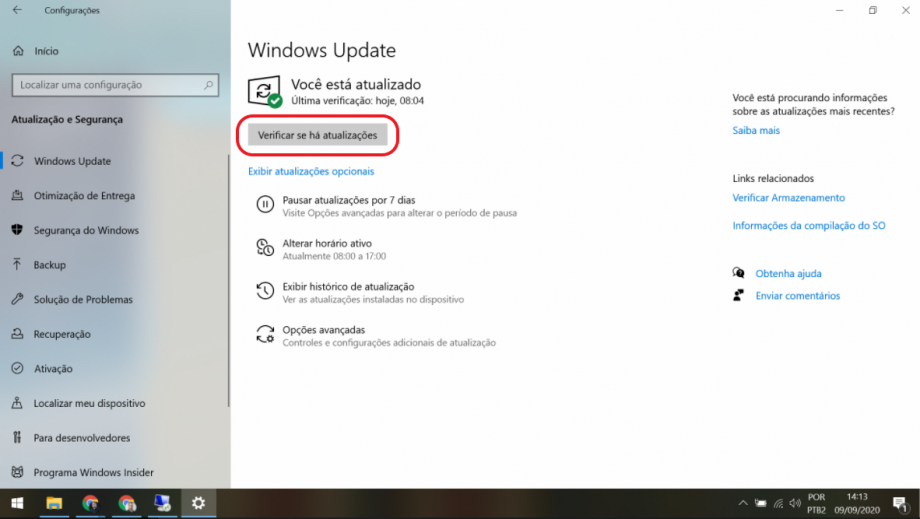
Task: Click the back arrow in Configurações
Action: click(x=16, y=11)
